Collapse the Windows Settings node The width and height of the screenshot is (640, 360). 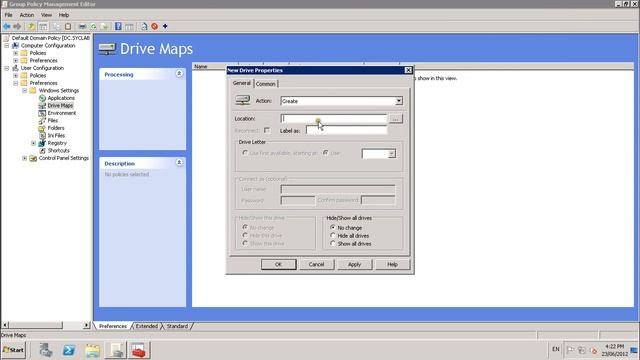coord(24,91)
